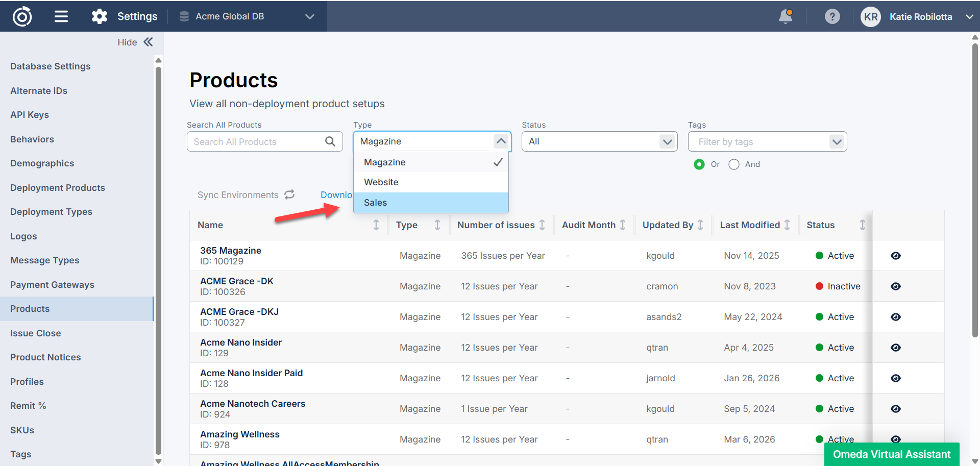This screenshot has height=466, width=980.
Task: View the 365 Magazine product eye icon
Action: [895, 256]
